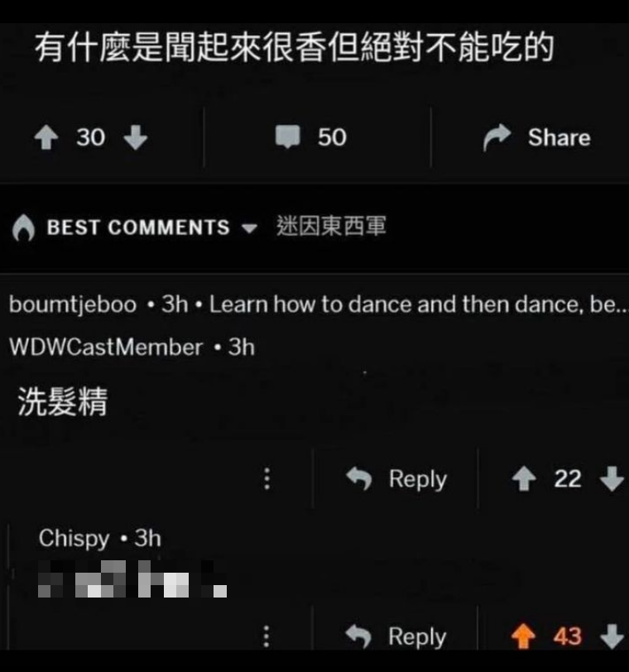Expand the Best Comments sort dropdown arrow

pos(249,228)
